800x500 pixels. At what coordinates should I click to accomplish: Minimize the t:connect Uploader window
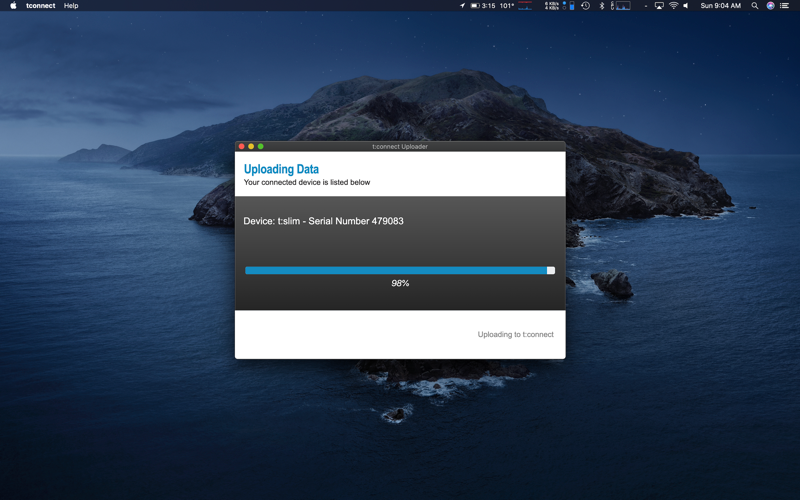(251, 146)
